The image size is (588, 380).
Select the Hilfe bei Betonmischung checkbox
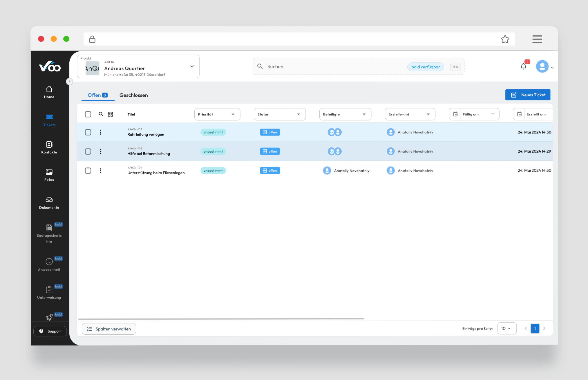point(88,151)
